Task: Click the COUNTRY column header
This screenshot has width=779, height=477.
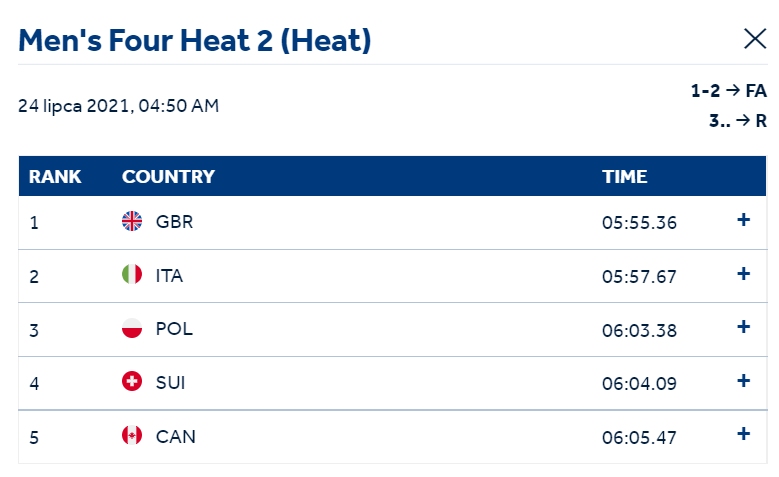Action: (168, 176)
